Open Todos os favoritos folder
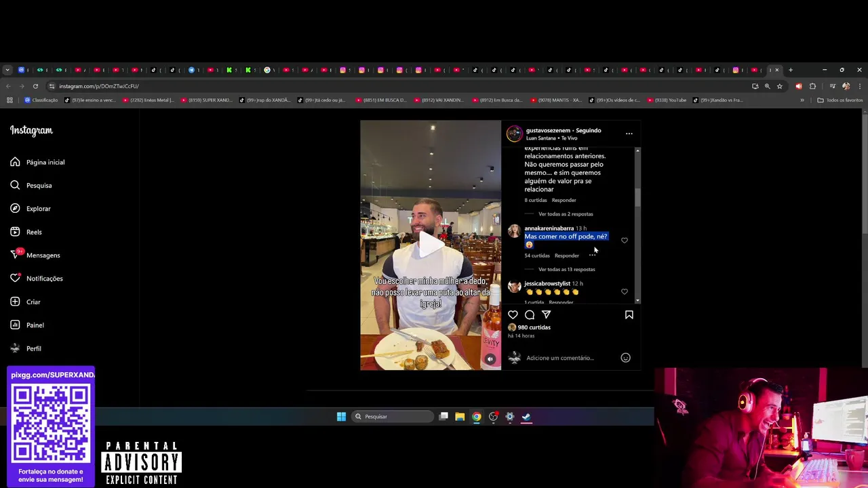Image resolution: width=868 pixels, height=488 pixels. point(840,100)
